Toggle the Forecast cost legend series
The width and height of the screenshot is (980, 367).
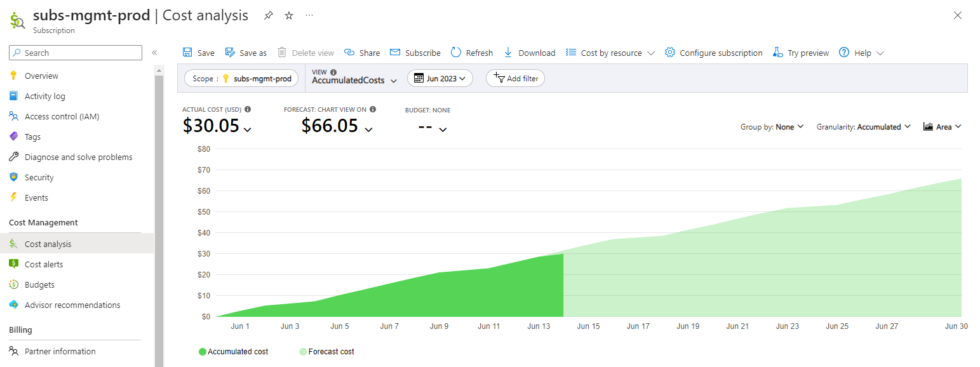pyautogui.click(x=326, y=351)
